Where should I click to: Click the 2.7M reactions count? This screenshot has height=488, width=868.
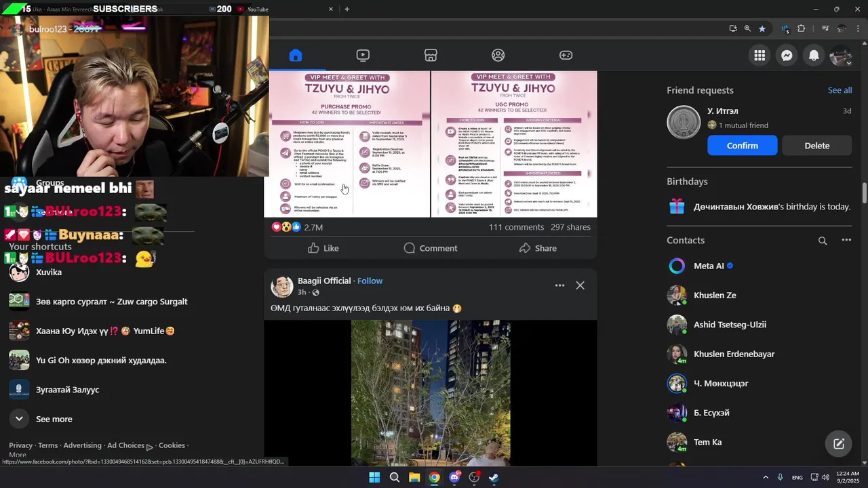[x=313, y=228]
